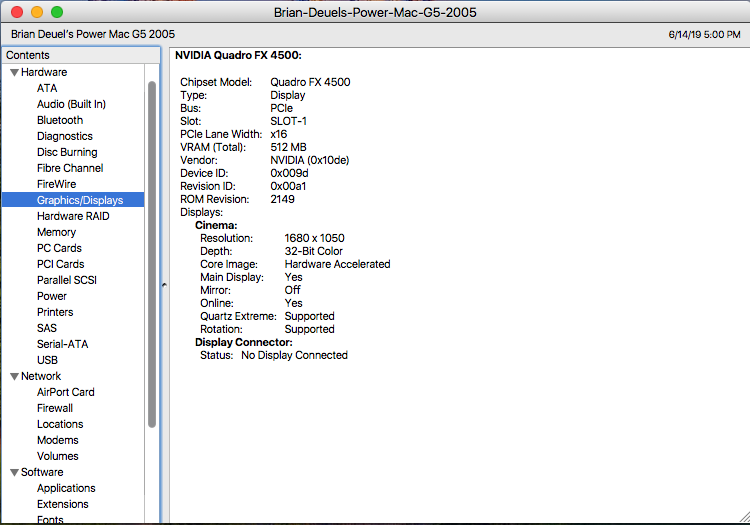The image size is (750, 525).
Task: Click the Vendor value NVIDIA (0x10de)
Action: pos(310,160)
